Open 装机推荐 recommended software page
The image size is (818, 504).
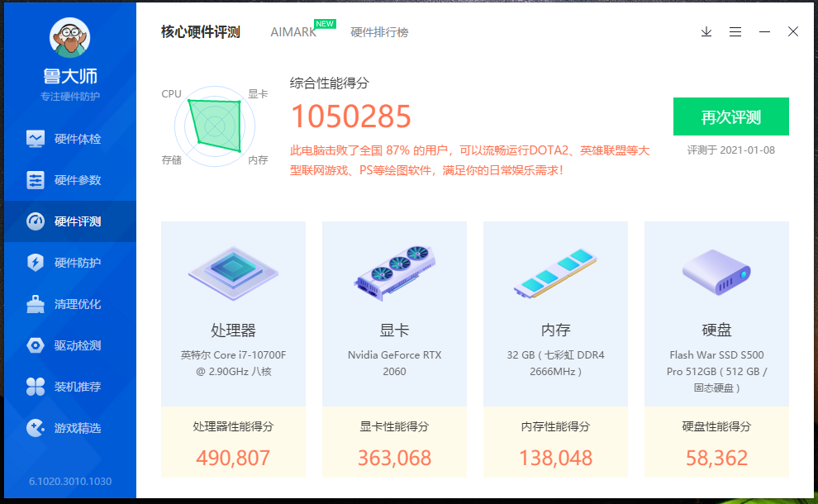tap(70, 387)
